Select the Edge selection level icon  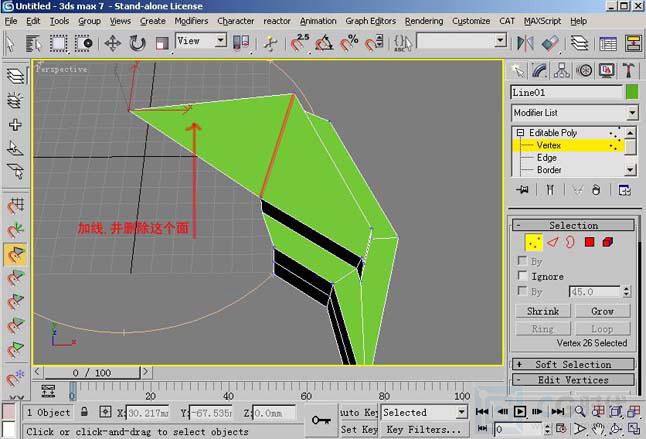pyautogui.click(x=552, y=242)
